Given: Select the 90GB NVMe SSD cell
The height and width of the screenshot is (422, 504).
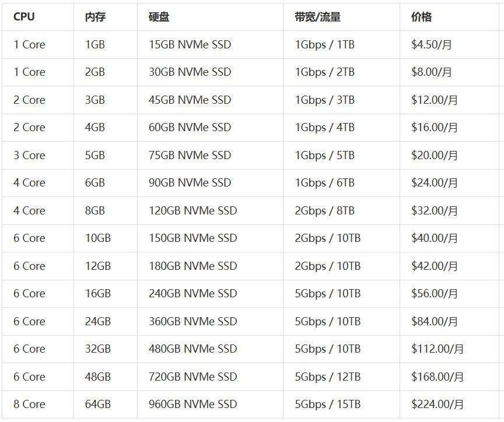Looking at the screenshot, I should (190, 183).
